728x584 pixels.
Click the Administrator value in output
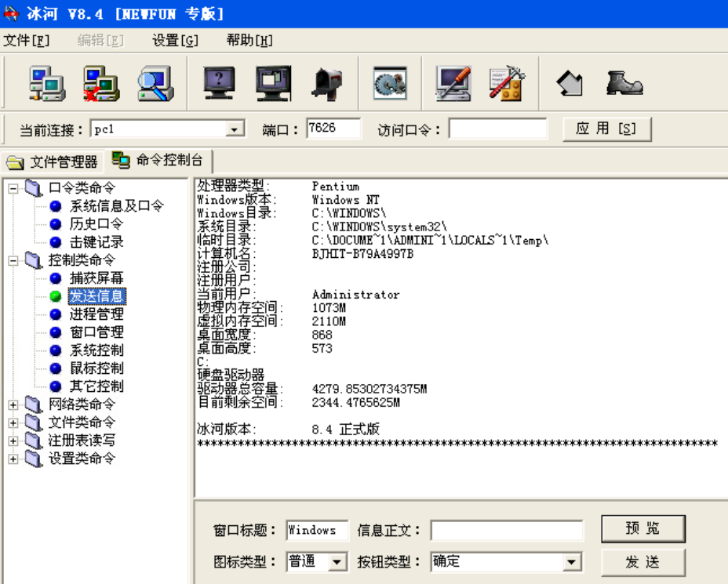355,295
